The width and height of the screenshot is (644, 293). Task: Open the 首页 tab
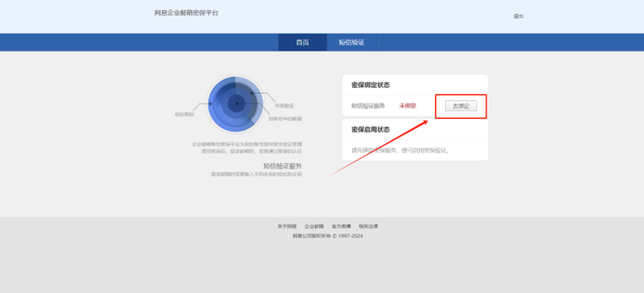click(x=302, y=42)
